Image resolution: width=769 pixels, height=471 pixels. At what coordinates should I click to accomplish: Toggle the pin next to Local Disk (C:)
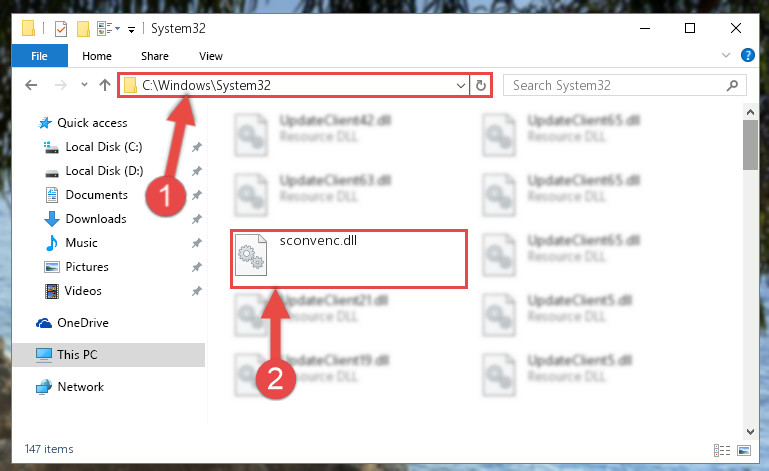click(197, 147)
